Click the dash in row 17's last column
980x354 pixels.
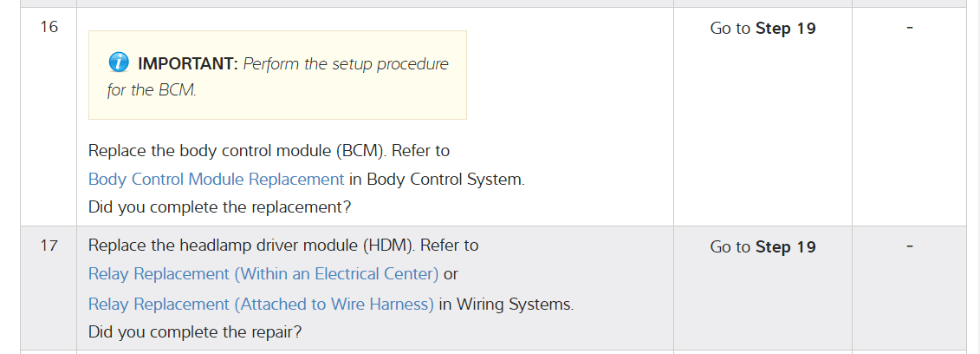(909, 246)
